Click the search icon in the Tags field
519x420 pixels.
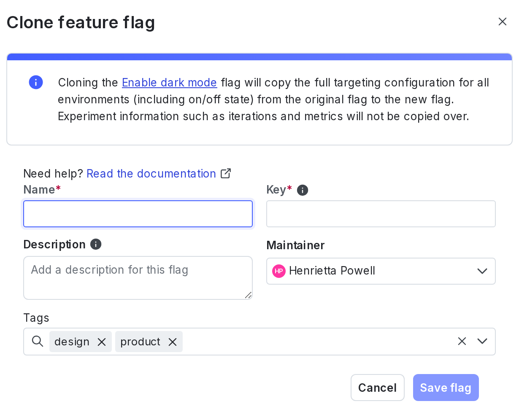point(37,341)
